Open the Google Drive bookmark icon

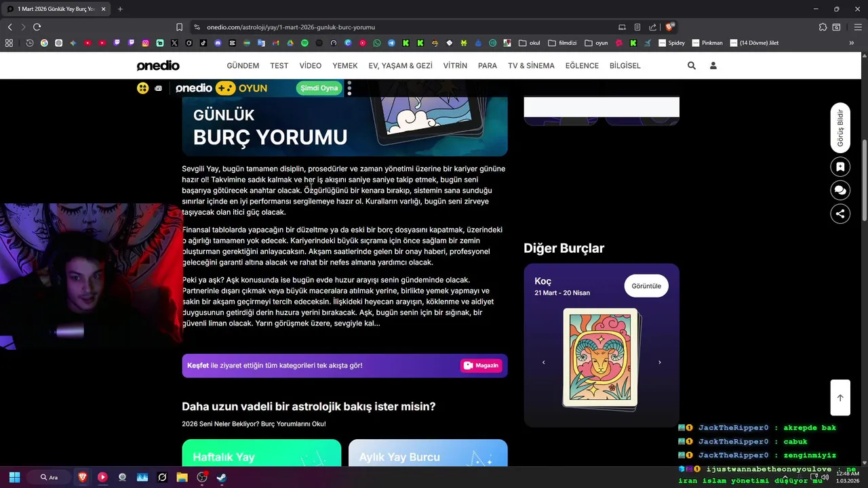290,43
